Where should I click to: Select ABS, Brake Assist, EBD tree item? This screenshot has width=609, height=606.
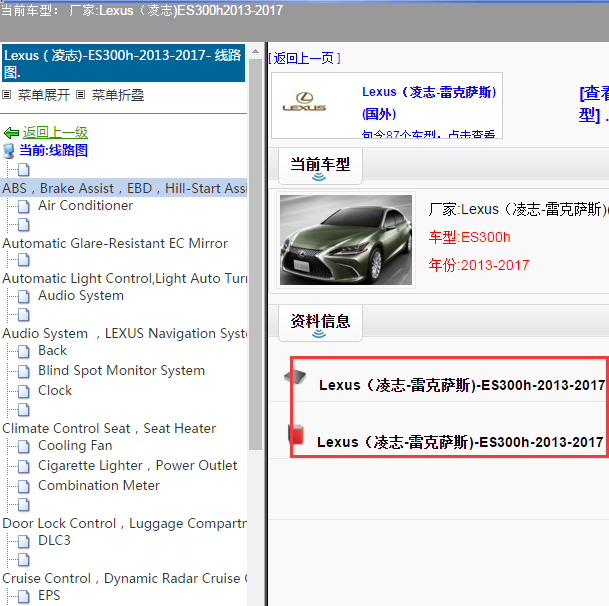click(x=124, y=188)
